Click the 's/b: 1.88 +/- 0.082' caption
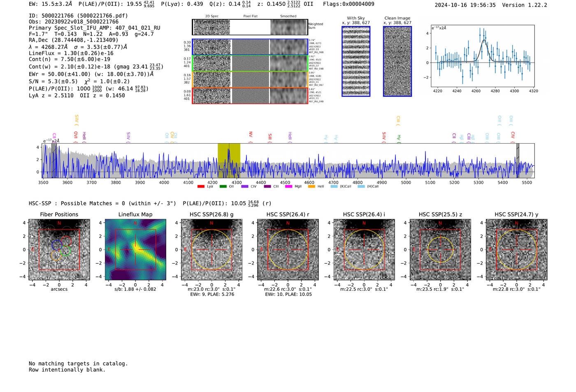This screenshot has width=576, height=392. 135,289
